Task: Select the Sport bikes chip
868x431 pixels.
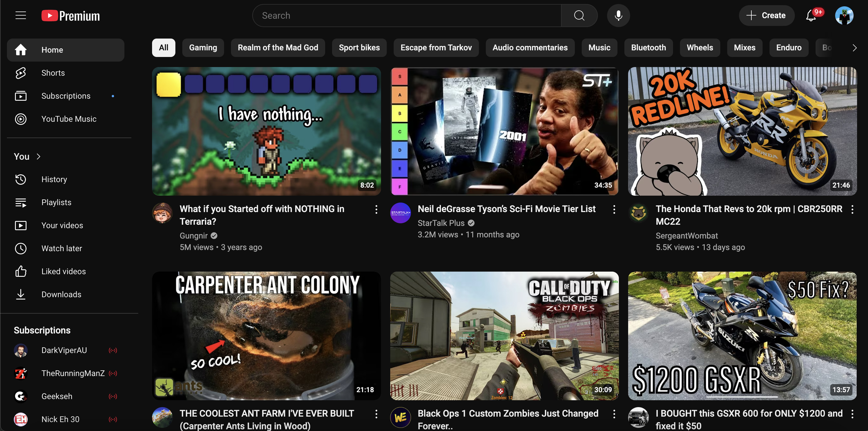Action: click(x=359, y=48)
